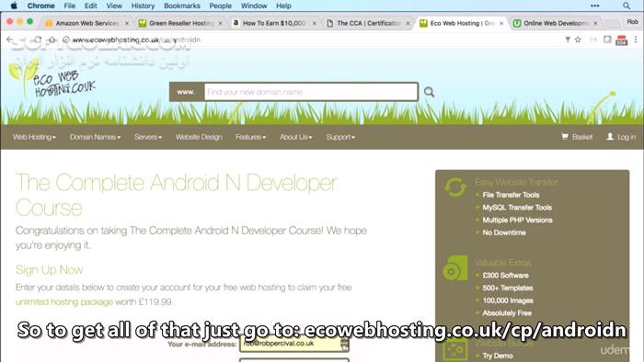The width and height of the screenshot is (644, 362).
Task: Click the three-dots menu bar extra
Action: click(x=594, y=6)
